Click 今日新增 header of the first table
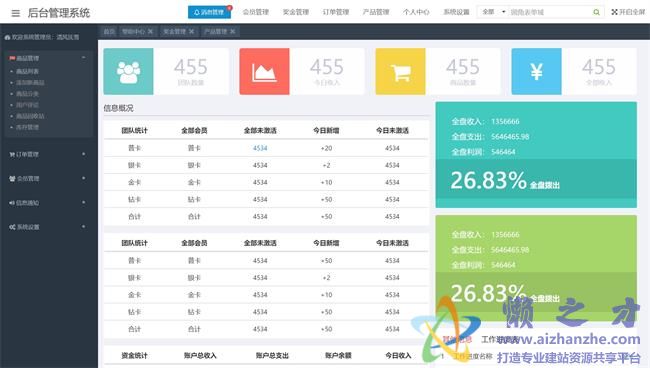 [326, 131]
